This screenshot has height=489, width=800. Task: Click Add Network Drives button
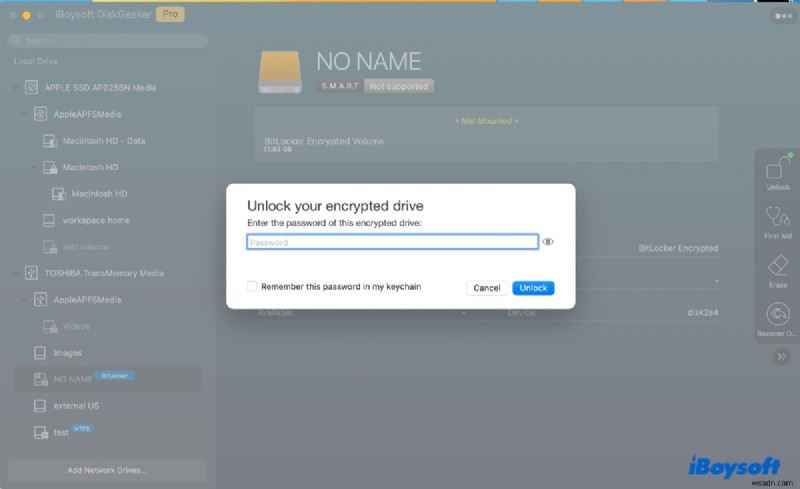(107, 470)
